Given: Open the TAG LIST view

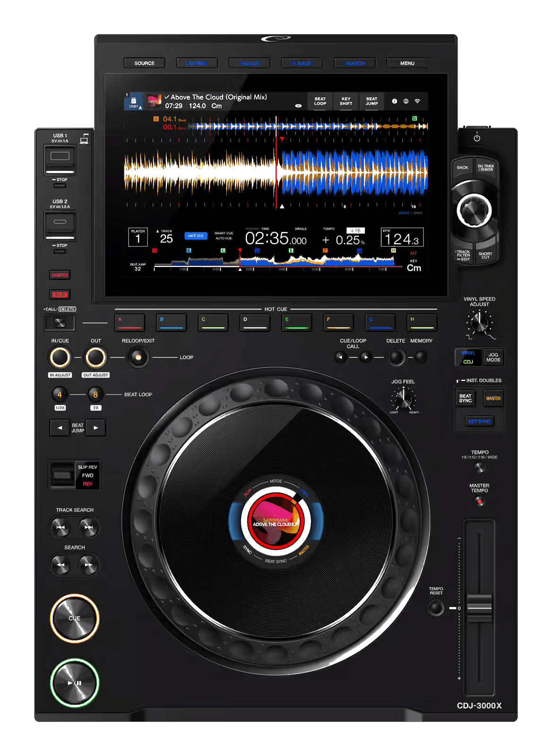Looking at the screenshot, I should pos(250,63).
